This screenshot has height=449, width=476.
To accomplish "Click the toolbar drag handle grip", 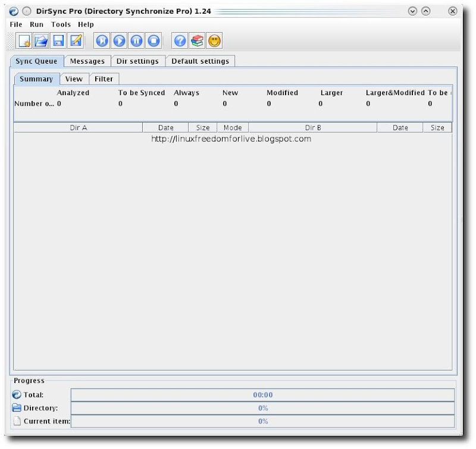I will point(11,40).
